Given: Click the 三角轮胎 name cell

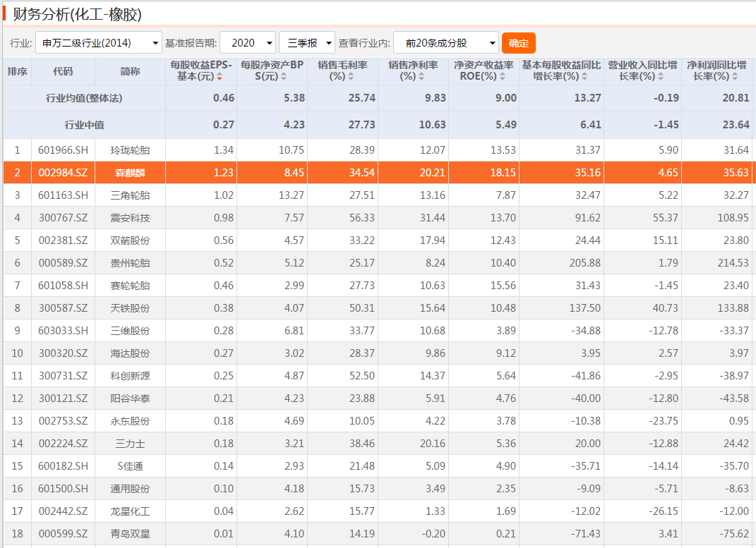Looking at the screenshot, I should pyautogui.click(x=130, y=195).
